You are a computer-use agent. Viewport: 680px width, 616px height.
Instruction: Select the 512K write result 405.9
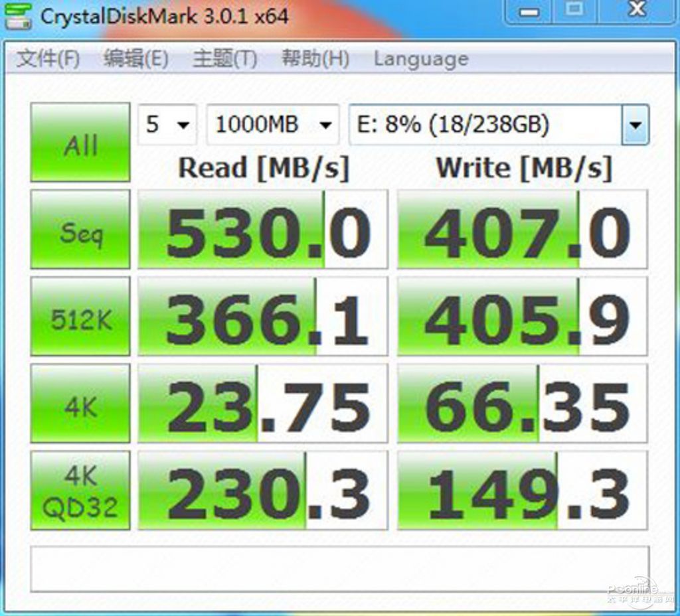point(522,317)
